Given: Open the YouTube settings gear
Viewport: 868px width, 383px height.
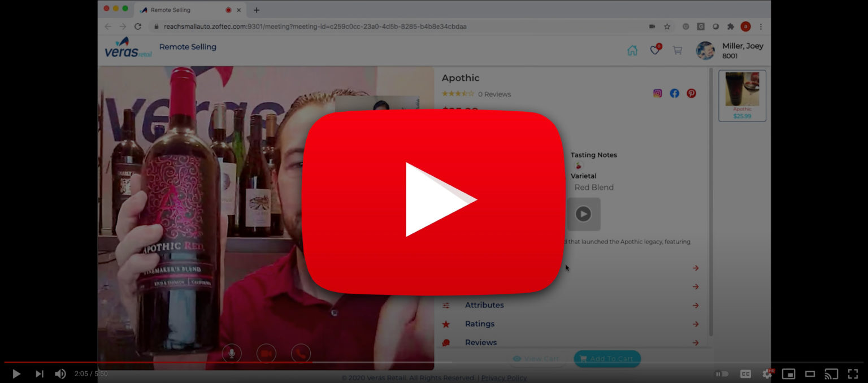Looking at the screenshot, I should point(767,373).
